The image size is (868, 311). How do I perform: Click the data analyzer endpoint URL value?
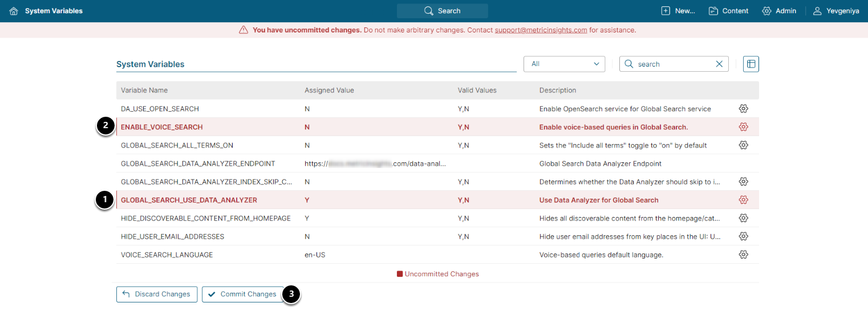click(375, 163)
